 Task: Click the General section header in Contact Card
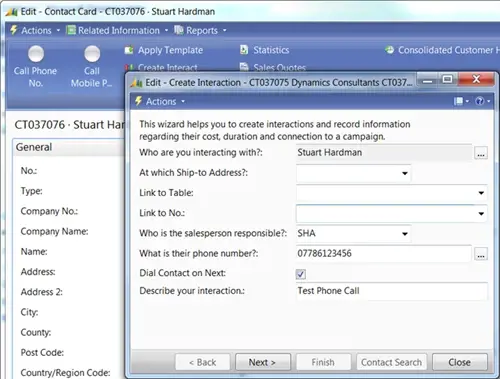click(x=68, y=147)
